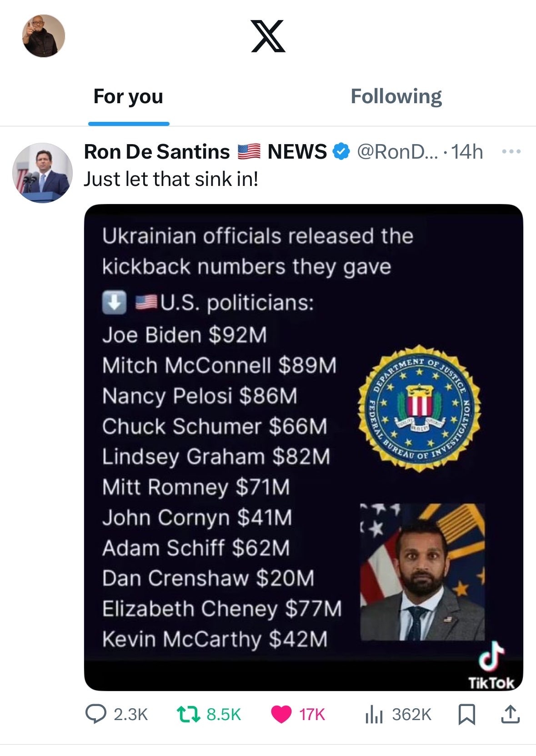Open the Ron De Santins NEWS display name
This screenshot has height=756, width=536.
click(205, 151)
